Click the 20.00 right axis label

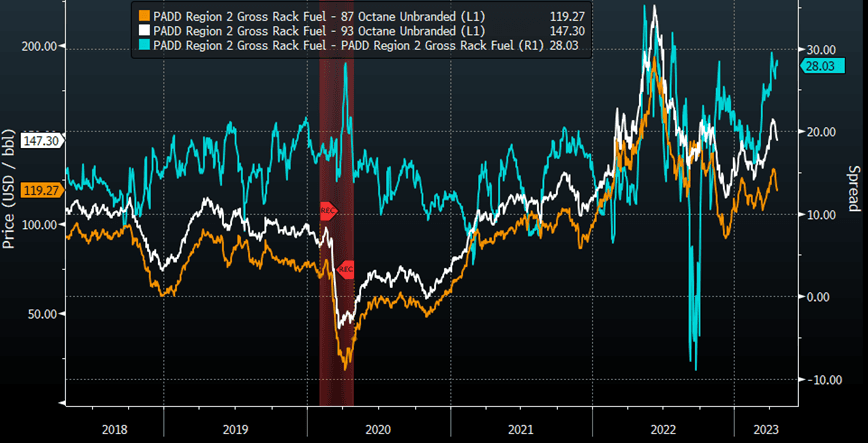tap(819, 132)
